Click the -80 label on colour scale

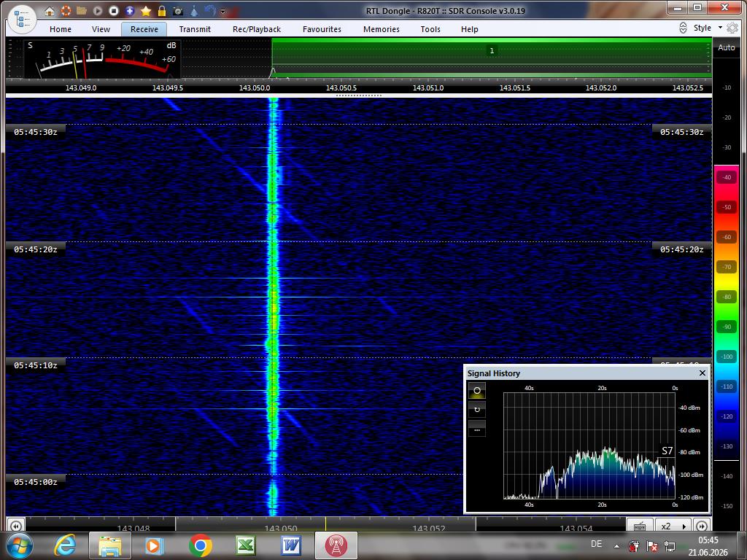pos(727,297)
